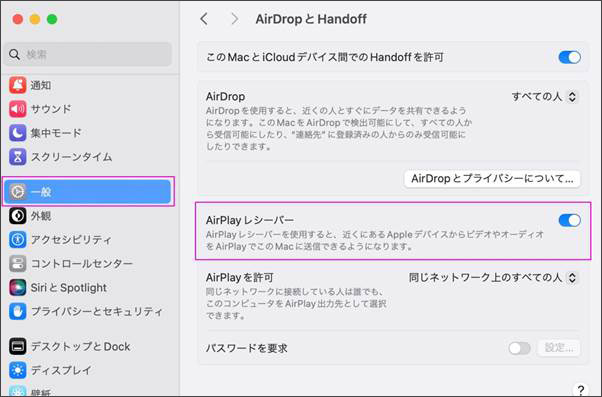Select the 一般 gear icon
Screen dimensions: 602x397
point(18,191)
